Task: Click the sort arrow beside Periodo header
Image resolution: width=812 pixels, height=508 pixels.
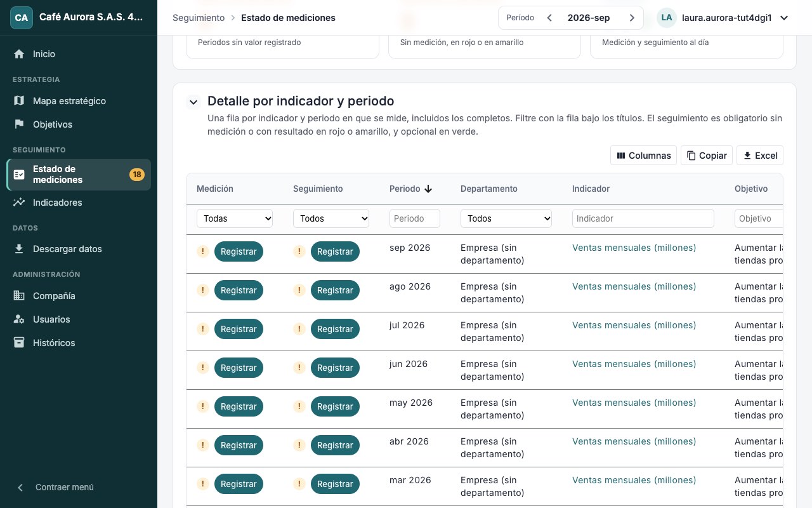Action: click(428, 189)
